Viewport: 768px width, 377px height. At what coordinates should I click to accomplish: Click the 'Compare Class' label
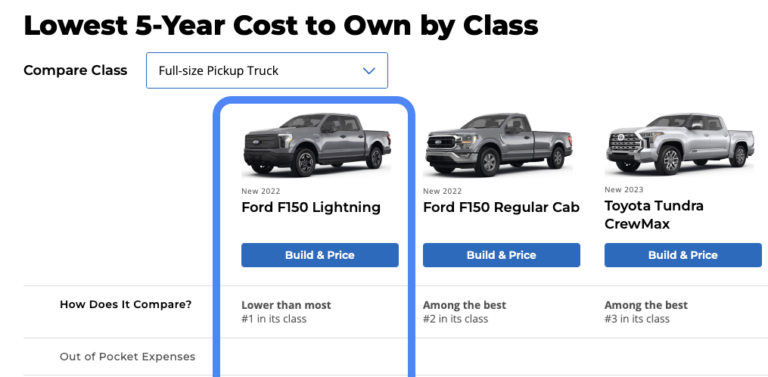tap(75, 71)
